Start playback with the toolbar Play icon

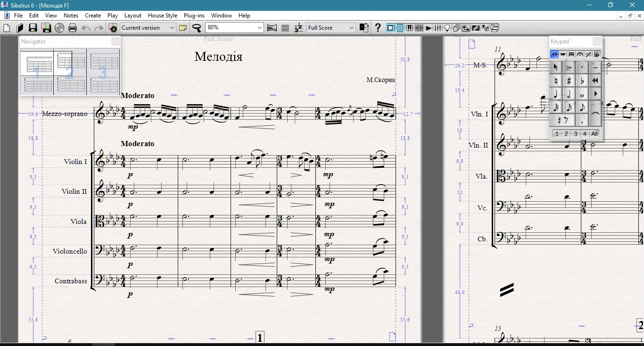[428, 28]
